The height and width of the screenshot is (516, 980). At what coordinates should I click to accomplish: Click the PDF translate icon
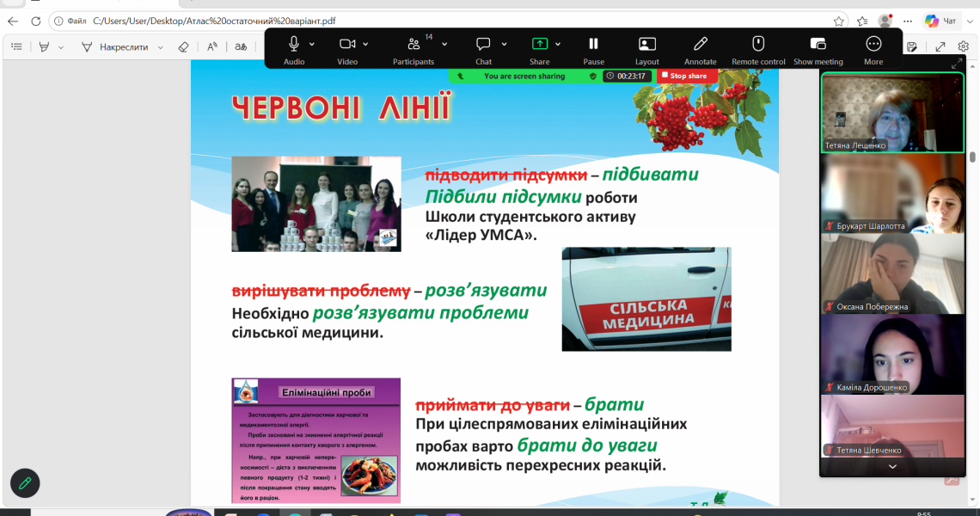pos(241,47)
